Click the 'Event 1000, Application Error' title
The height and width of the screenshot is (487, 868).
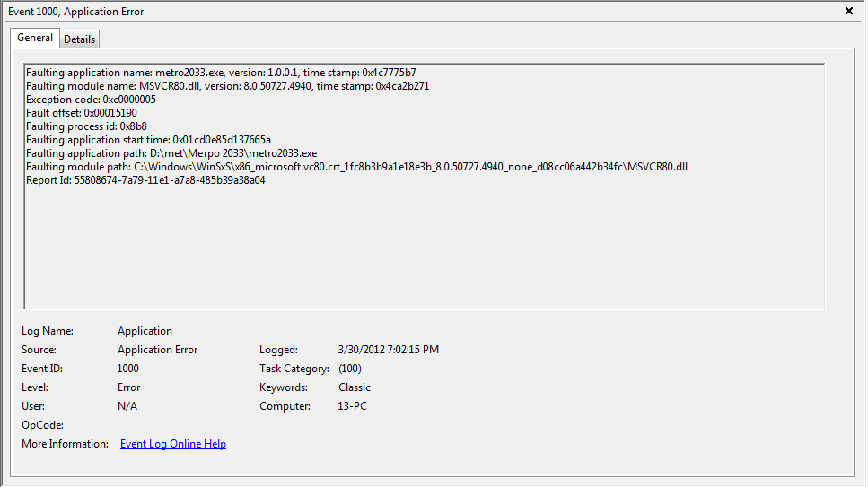coord(75,12)
